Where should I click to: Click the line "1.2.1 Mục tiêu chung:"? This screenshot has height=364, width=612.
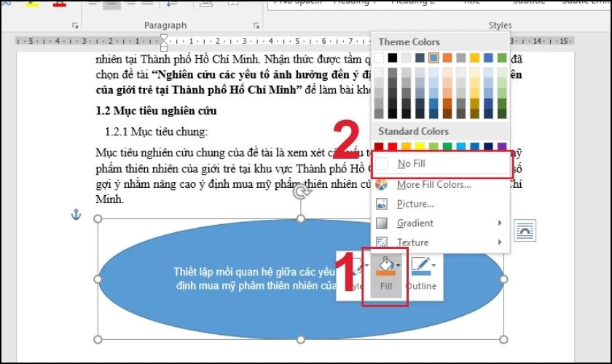tap(156, 132)
